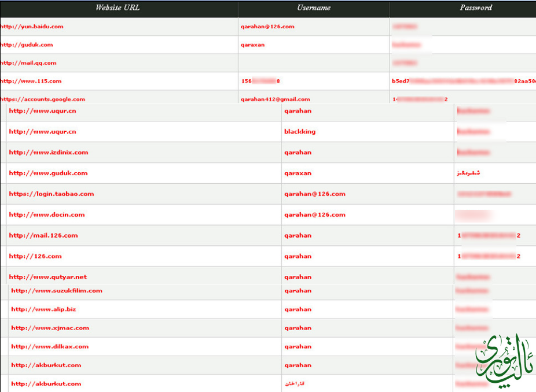
Task: Click the username starting with 156 for 115.com
Action: 260,81
